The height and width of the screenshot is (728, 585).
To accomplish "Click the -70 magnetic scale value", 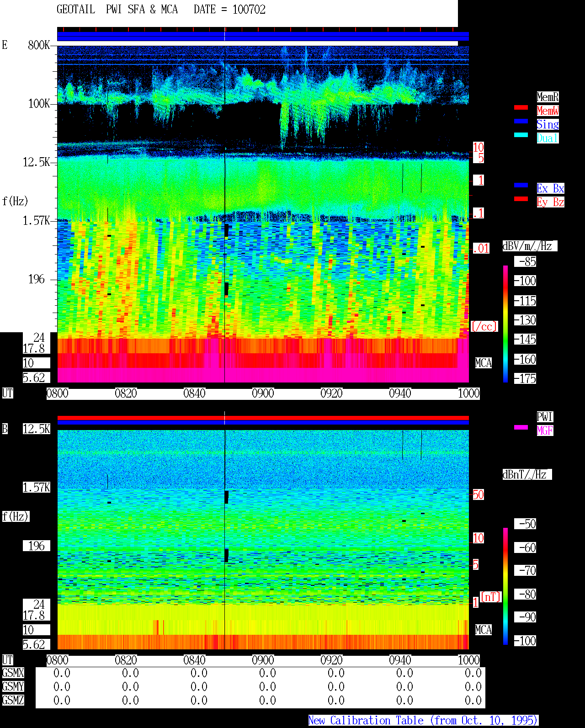I will [525, 570].
